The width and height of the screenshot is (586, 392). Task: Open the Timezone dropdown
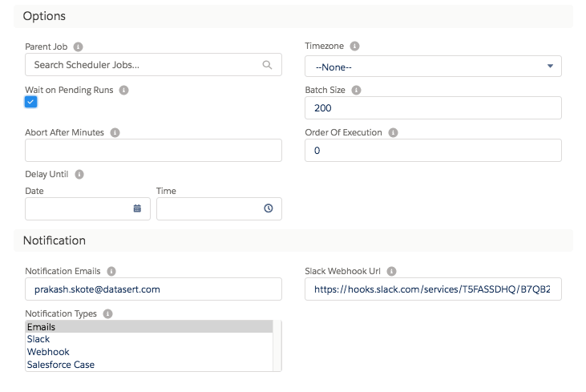click(x=433, y=66)
